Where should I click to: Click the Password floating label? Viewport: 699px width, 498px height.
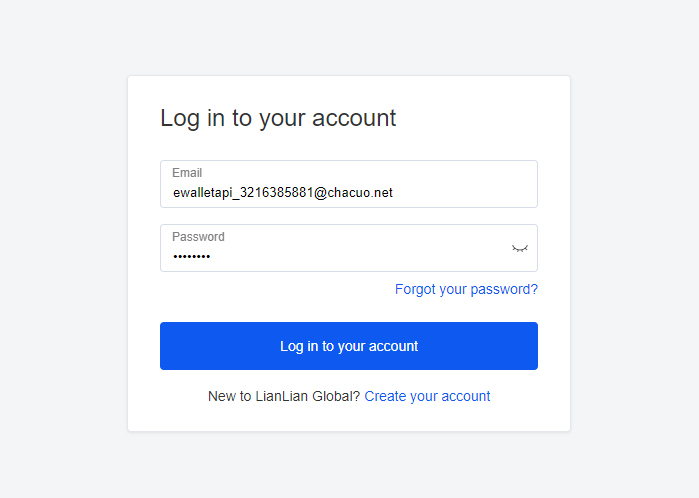click(198, 237)
